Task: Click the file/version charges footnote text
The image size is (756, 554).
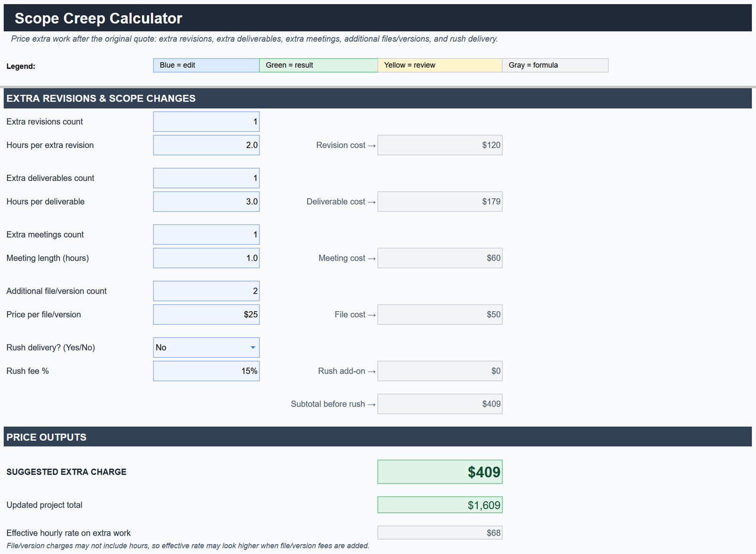Action: pos(188,545)
